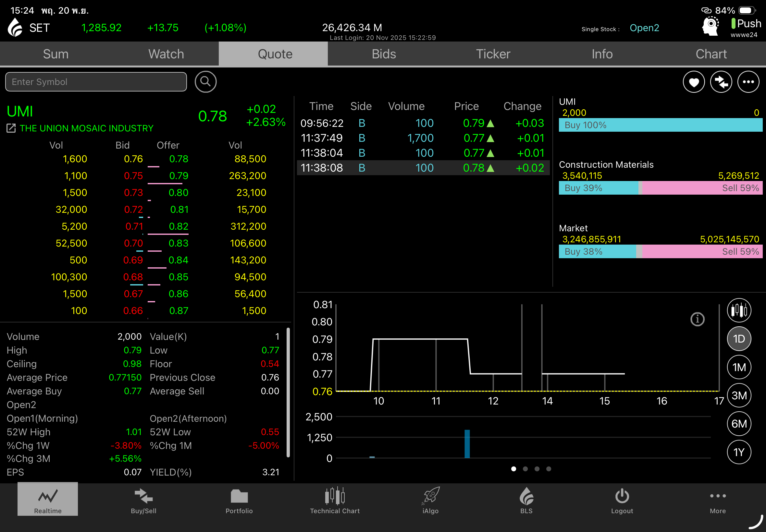Tap the search magnifier icon
Viewport: 766px width, 532px height.
point(205,82)
